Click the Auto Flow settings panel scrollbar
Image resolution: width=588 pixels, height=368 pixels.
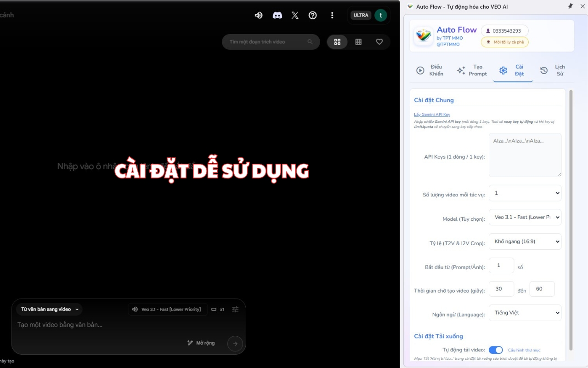571,220
